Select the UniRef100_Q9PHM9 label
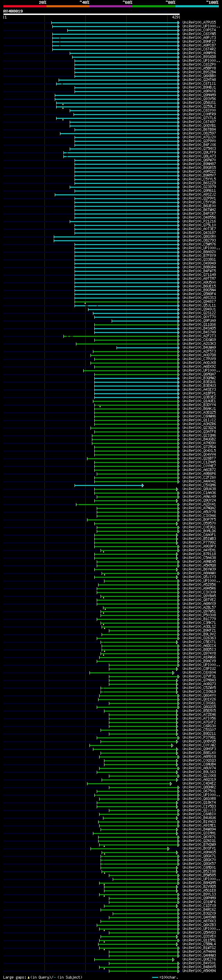 199,898
